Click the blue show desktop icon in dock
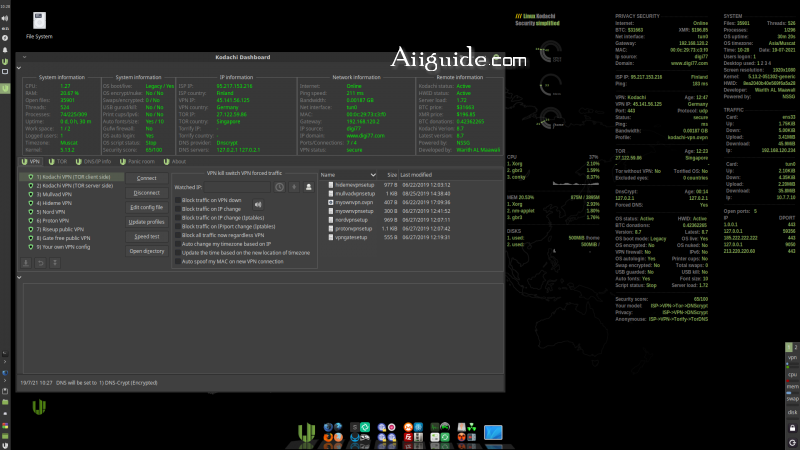The width and height of the screenshot is (800, 450). pyautogui.click(x=493, y=433)
